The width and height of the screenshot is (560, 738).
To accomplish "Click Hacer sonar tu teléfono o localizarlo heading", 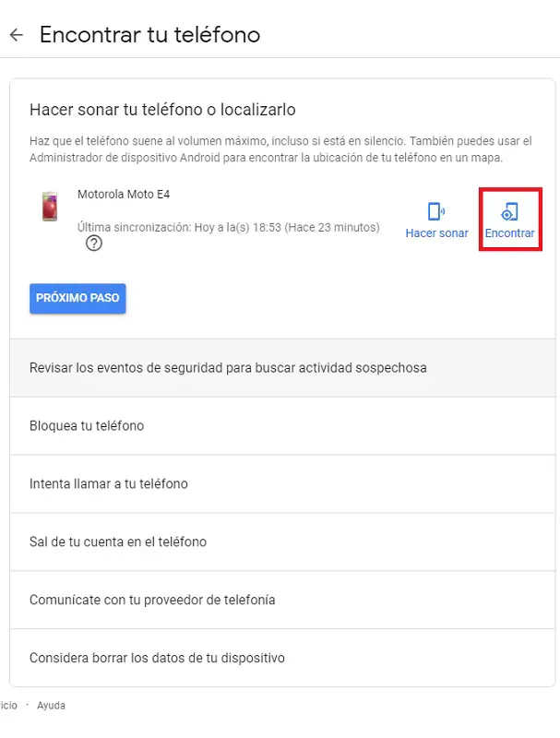I will pos(162,110).
